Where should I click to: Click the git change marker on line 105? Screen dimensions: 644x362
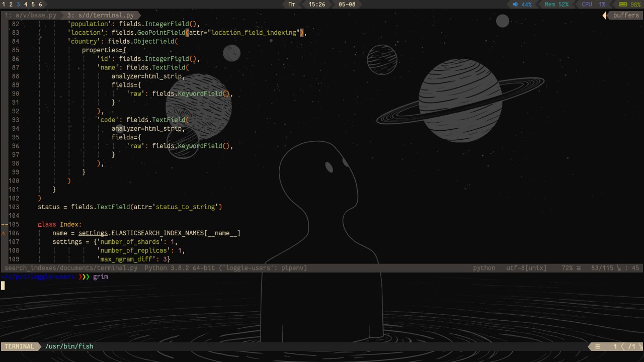click(4, 224)
